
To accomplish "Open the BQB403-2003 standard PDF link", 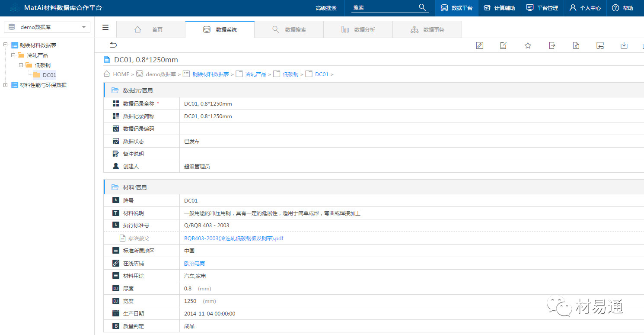I will pyautogui.click(x=233, y=238).
